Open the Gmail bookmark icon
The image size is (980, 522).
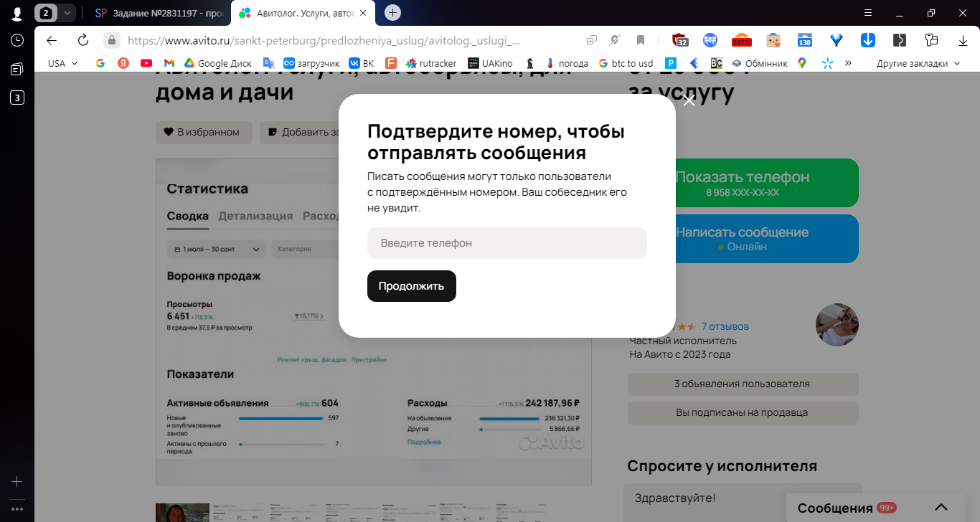(169, 63)
